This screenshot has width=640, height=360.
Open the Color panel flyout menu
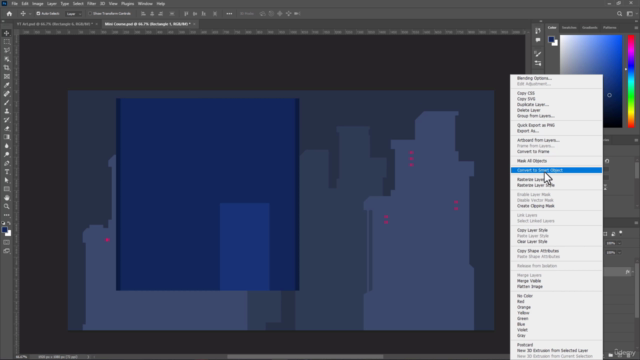tap(636, 27)
